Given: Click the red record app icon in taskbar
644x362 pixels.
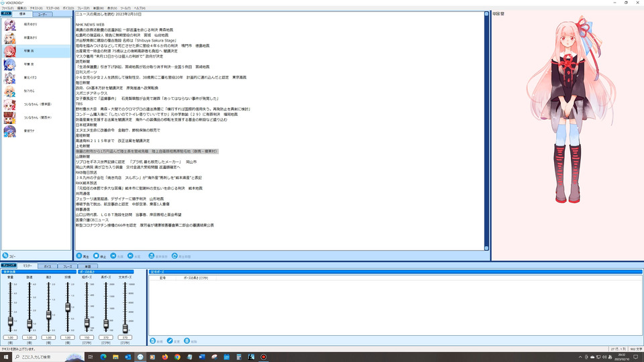Looking at the screenshot, I should pos(263,357).
